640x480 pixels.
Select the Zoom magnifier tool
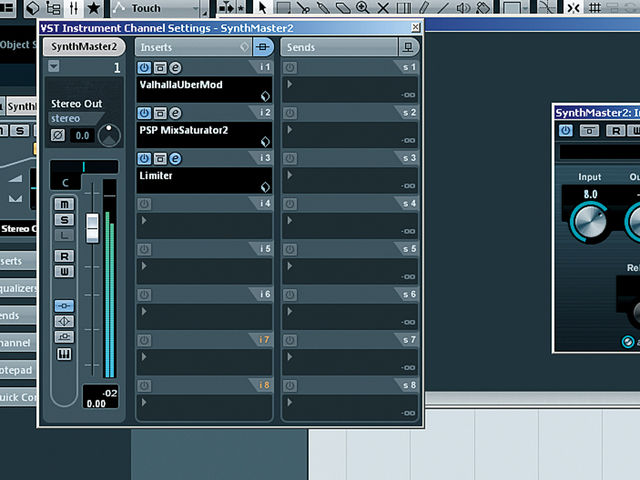click(362, 7)
